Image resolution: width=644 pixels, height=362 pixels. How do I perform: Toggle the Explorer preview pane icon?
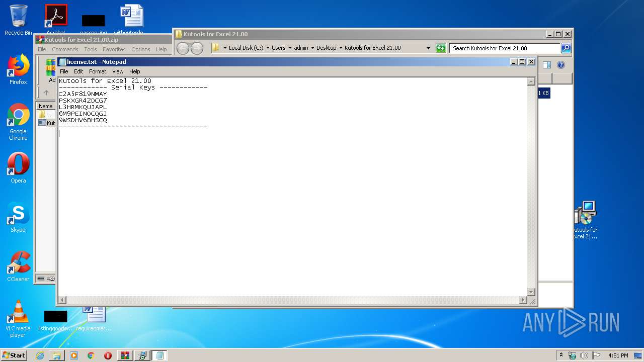click(x=547, y=65)
